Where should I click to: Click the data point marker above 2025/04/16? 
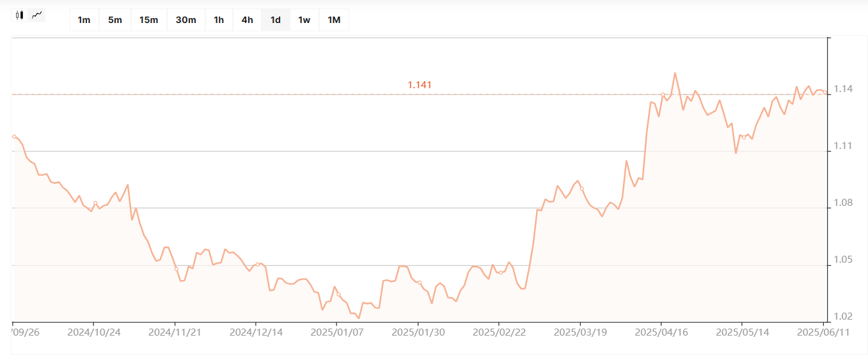663,95
